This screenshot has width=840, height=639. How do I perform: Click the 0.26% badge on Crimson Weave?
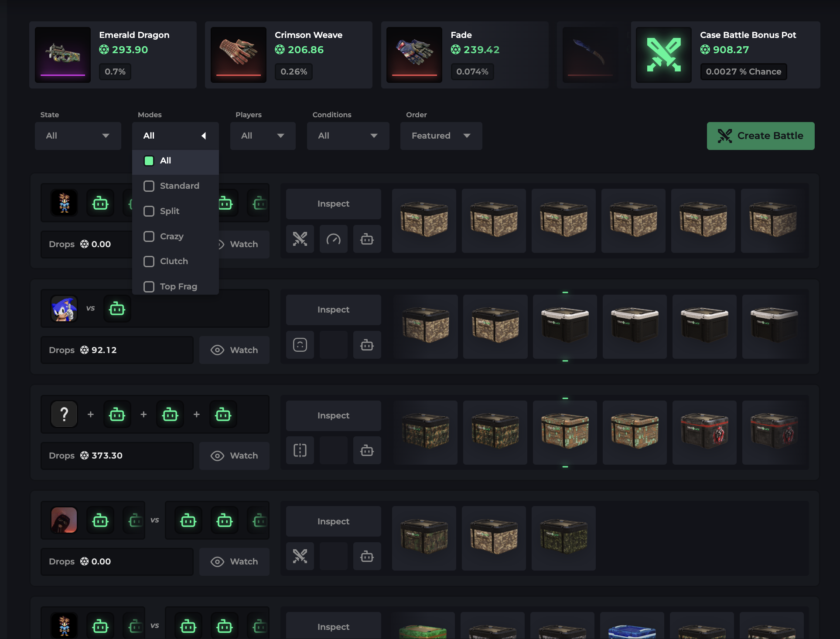coord(294,72)
